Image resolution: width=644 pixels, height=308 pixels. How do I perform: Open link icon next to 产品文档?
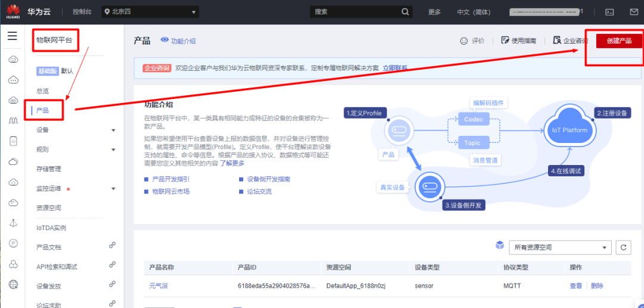112,245
